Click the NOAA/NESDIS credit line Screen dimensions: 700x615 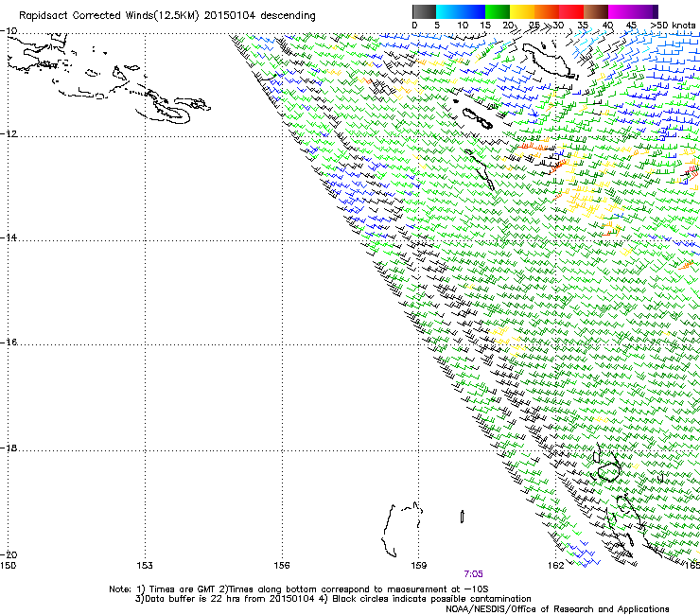click(x=557, y=609)
